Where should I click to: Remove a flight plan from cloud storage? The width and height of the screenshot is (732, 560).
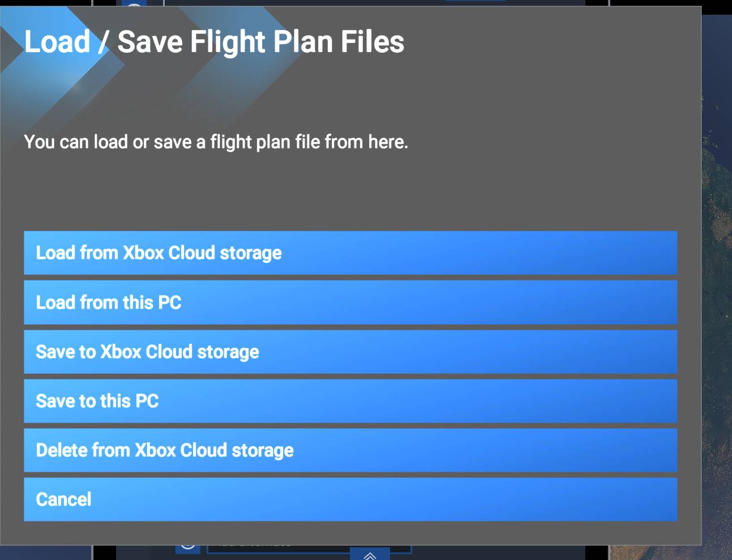(350, 450)
